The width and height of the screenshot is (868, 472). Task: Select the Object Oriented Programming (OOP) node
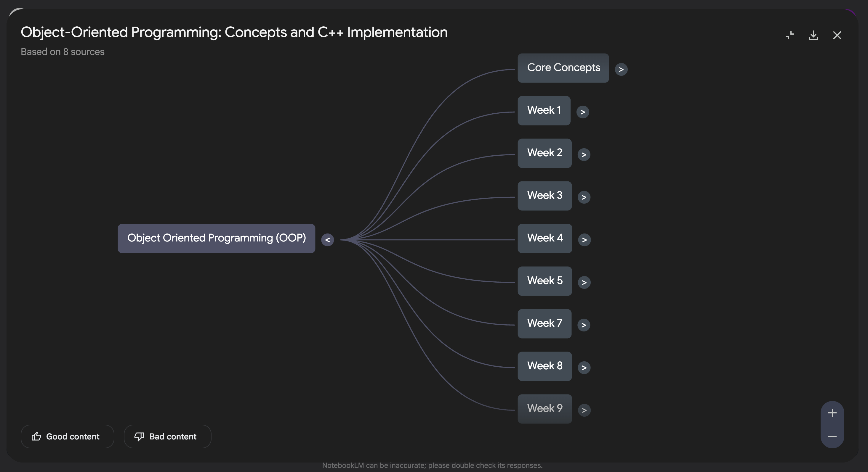point(216,238)
